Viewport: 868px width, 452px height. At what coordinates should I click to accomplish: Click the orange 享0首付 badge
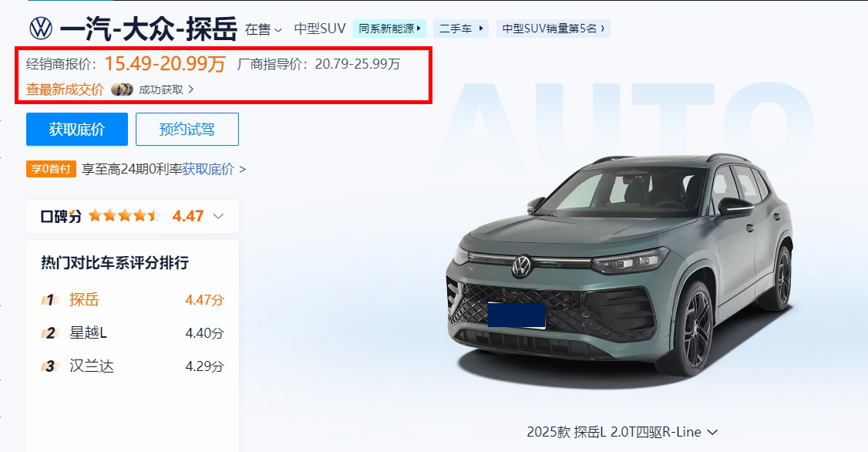[51, 169]
